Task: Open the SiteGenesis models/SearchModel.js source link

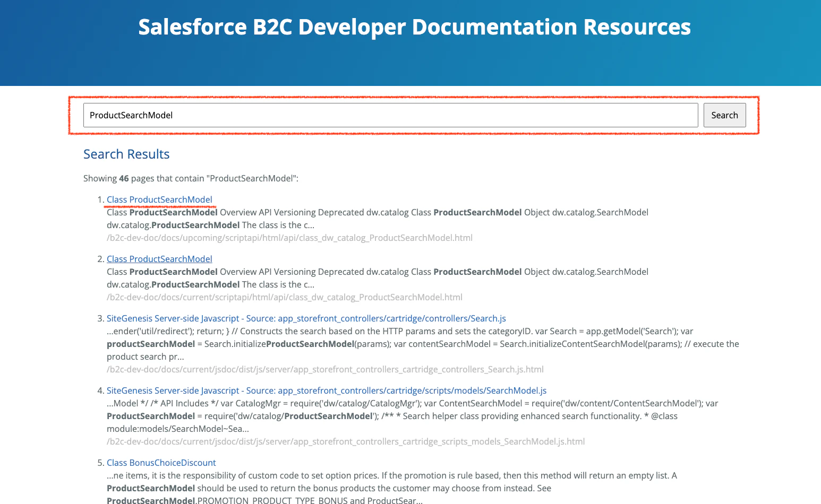Action: [327, 390]
